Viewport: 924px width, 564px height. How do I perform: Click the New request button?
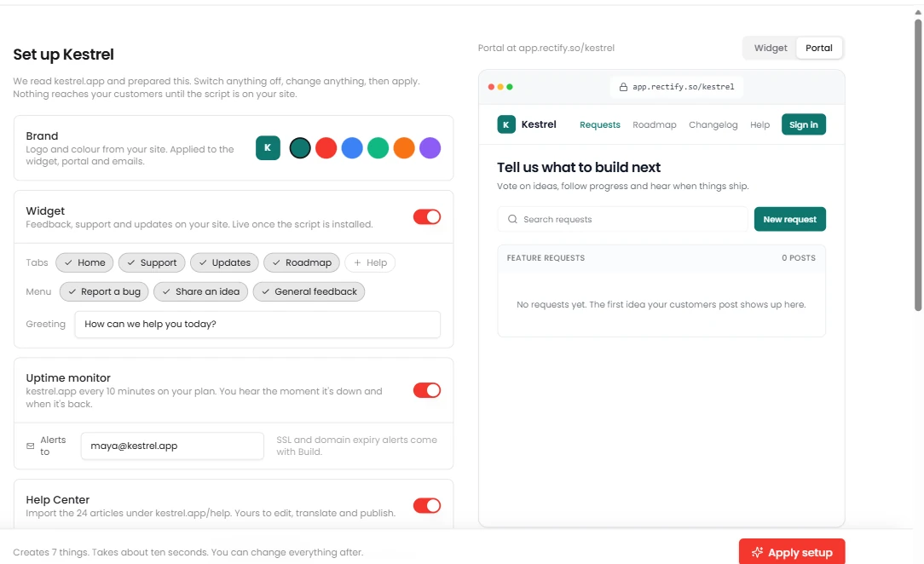pyautogui.click(x=789, y=219)
